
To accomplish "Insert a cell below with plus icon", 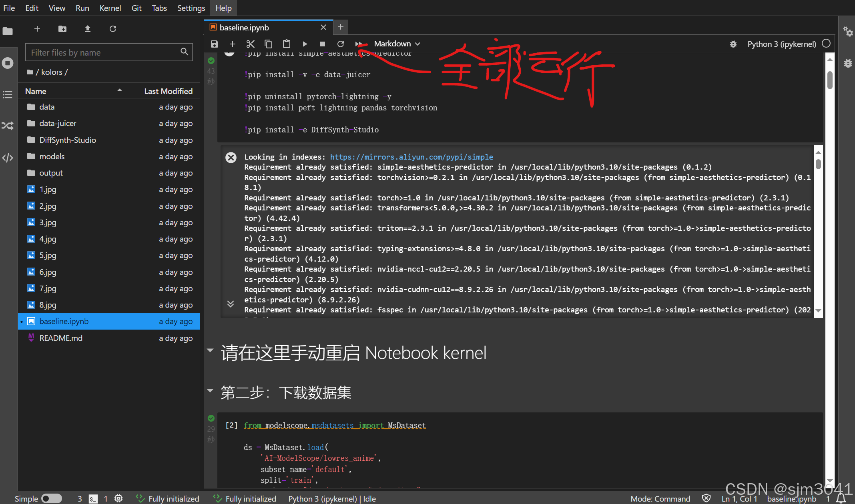I will 233,44.
